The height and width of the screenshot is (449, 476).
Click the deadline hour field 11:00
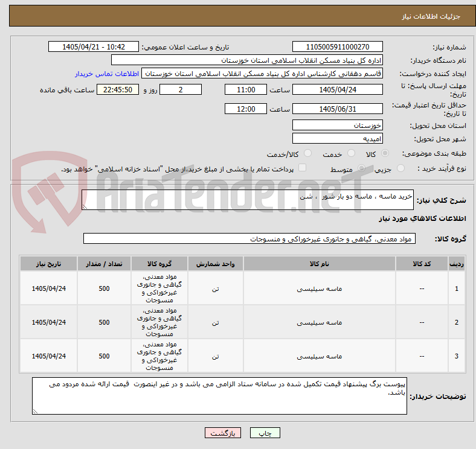coord(246,89)
